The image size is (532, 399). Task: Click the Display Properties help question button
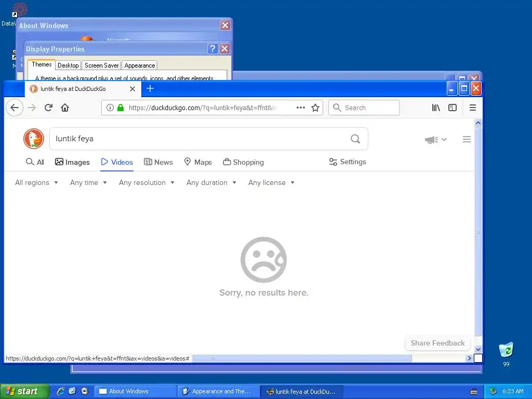click(212, 48)
